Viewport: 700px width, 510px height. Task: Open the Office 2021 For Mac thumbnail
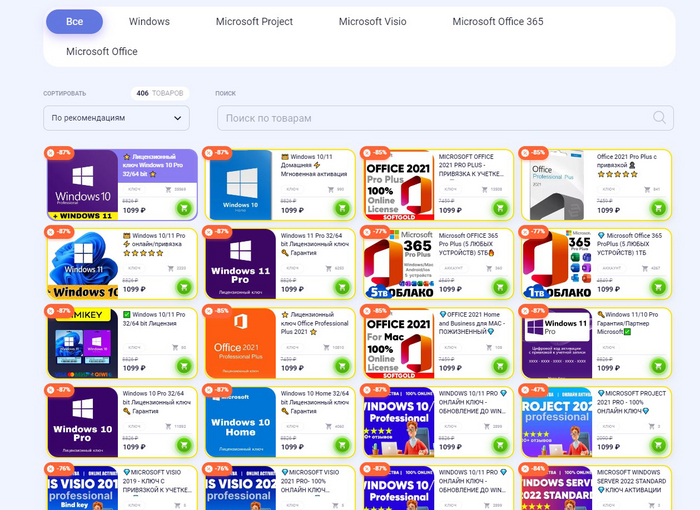point(399,343)
